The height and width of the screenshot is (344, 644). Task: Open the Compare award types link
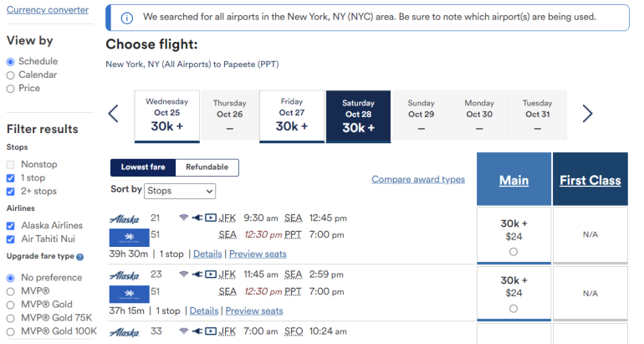417,179
